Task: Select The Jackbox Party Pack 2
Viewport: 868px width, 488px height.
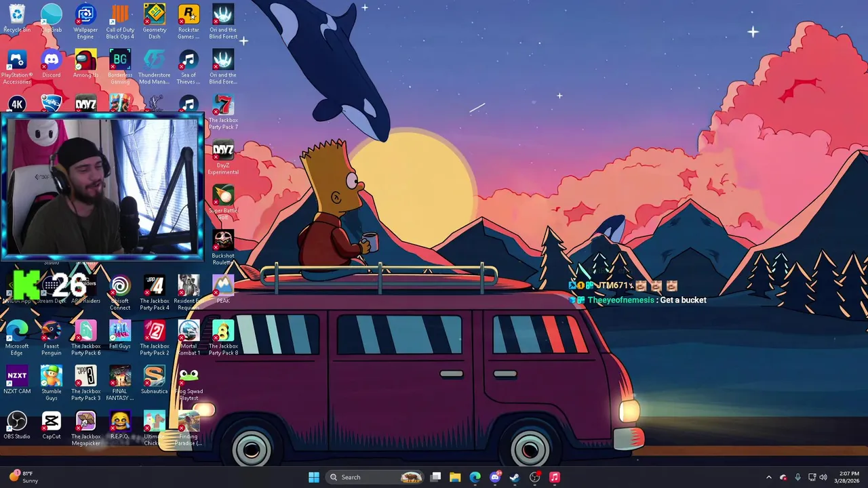Action: click(154, 339)
